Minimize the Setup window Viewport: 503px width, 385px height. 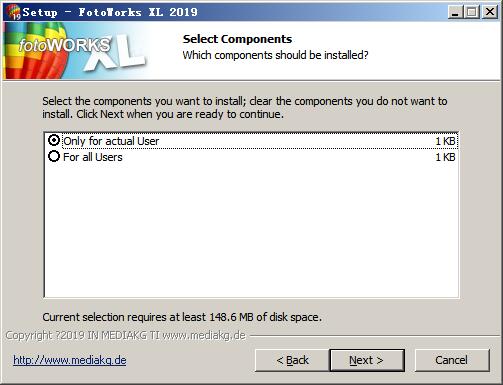tap(455, 12)
